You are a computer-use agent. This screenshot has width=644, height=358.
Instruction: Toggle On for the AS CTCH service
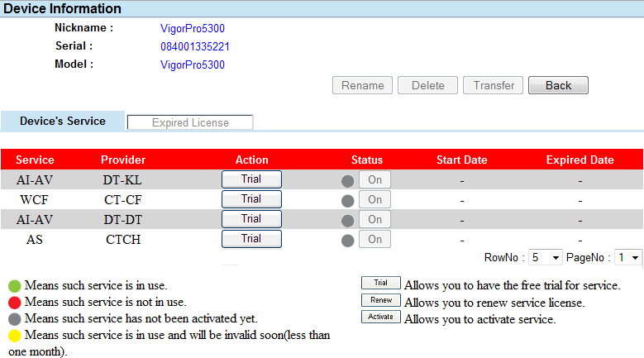click(374, 239)
